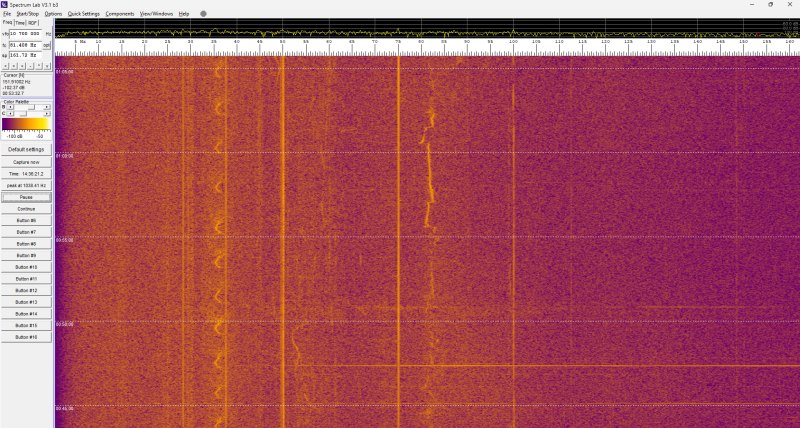The image size is (800, 428).
Task: Click Button #6
Action: pyautogui.click(x=26, y=220)
